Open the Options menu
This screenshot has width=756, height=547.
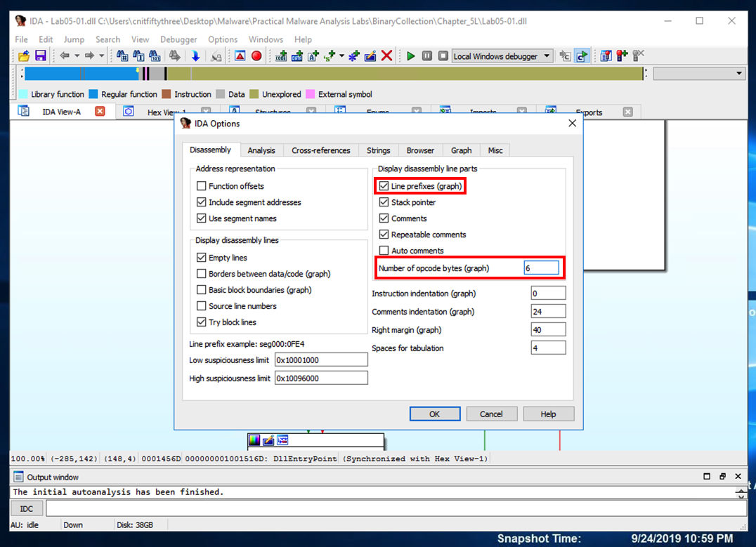point(223,39)
